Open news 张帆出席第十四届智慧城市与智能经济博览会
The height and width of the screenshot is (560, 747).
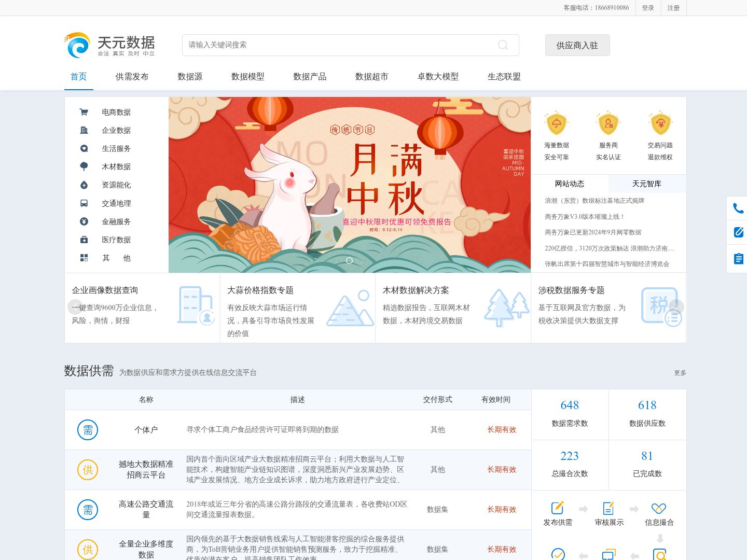(x=607, y=264)
